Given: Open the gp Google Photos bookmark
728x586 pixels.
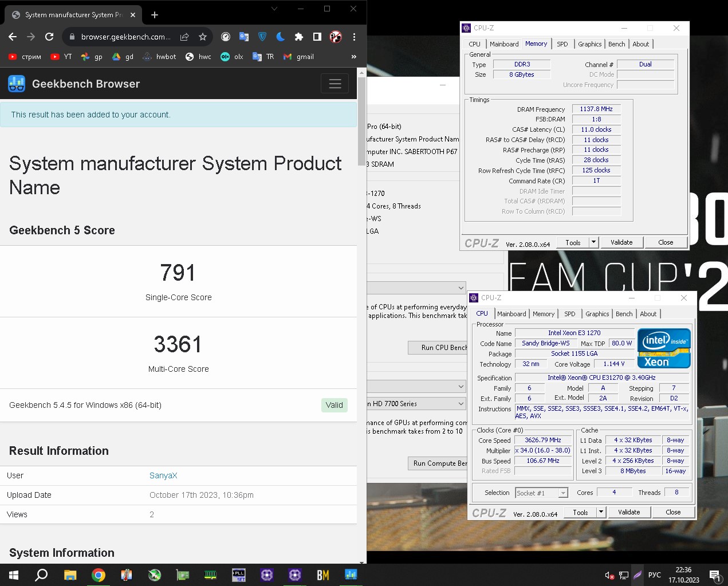Looking at the screenshot, I should click(92, 57).
